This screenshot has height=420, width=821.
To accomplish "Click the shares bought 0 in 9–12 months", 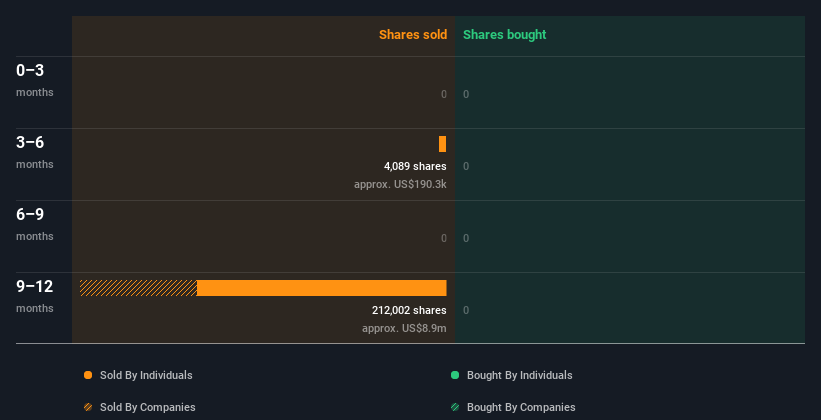I will pyautogui.click(x=466, y=311).
